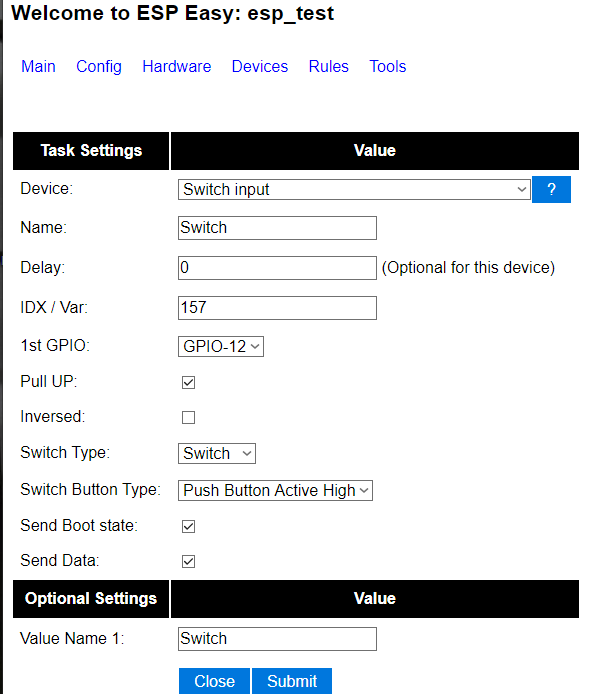This screenshot has width=596, height=694.
Task: Click the Task Settings header cell
Action: tap(91, 151)
